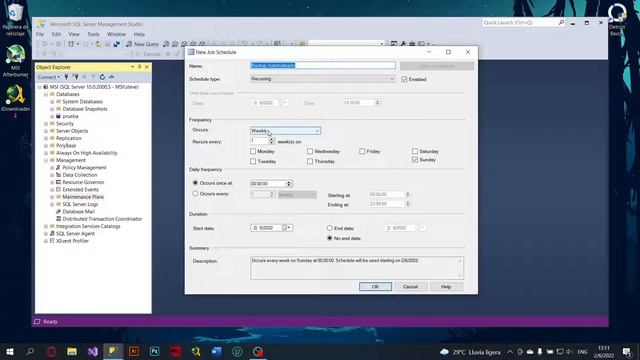Image resolution: width=640 pixels, height=360 pixels.
Task: Select the End date radio button
Action: [330, 228]
